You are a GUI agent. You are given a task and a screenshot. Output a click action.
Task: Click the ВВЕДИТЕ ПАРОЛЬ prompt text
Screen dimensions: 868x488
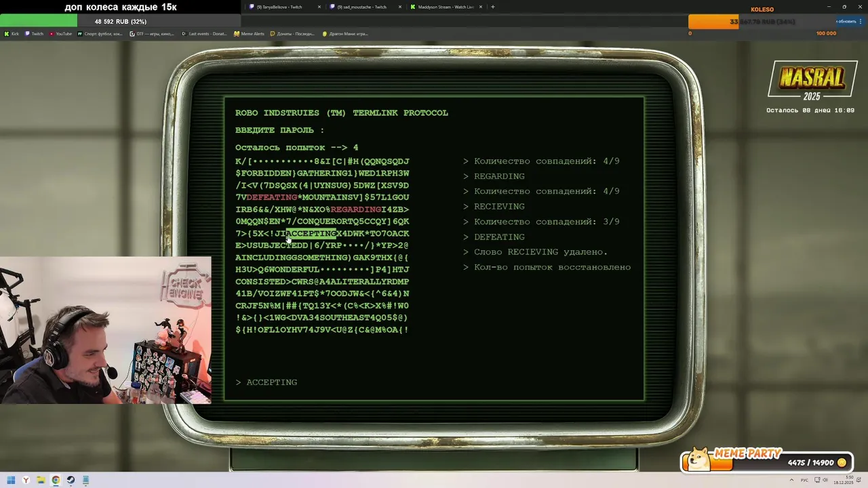(x=279, y=130)
